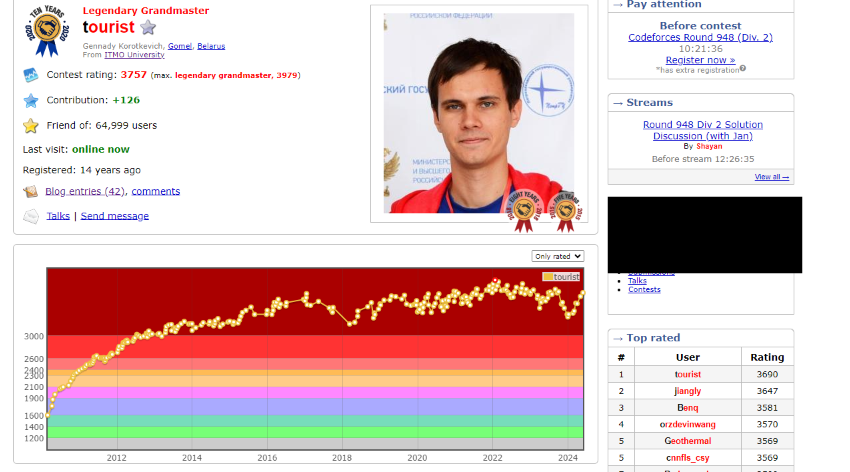This screenshot has height=472, width=850.
Task: Click the extra registration question mark icon
Action: 743,68
